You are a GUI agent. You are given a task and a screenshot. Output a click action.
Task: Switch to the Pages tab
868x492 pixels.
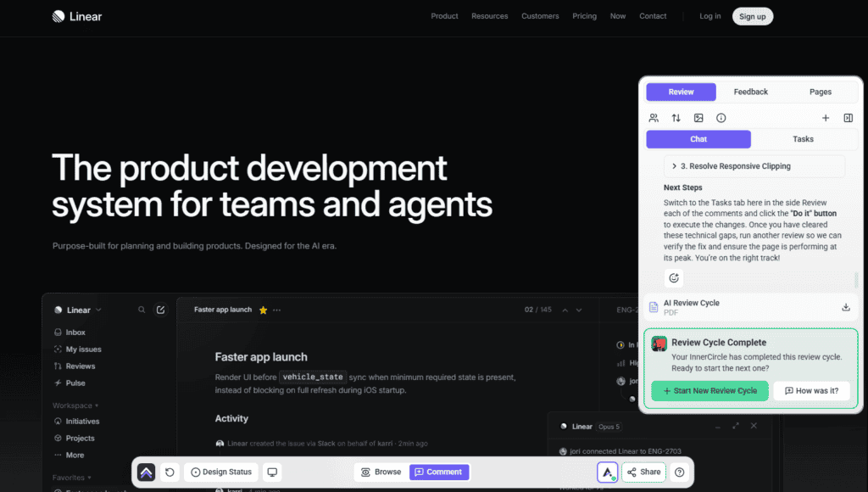pos(820,92)
